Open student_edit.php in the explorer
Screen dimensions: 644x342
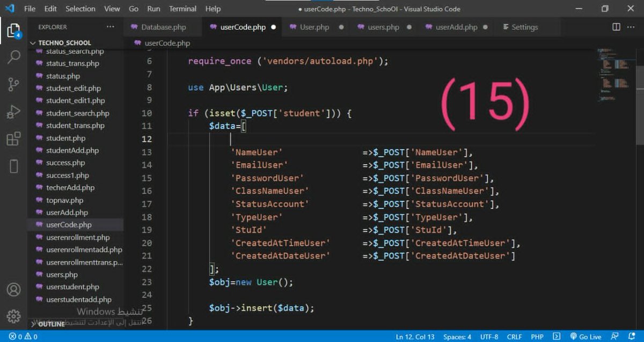pos(73,88)
